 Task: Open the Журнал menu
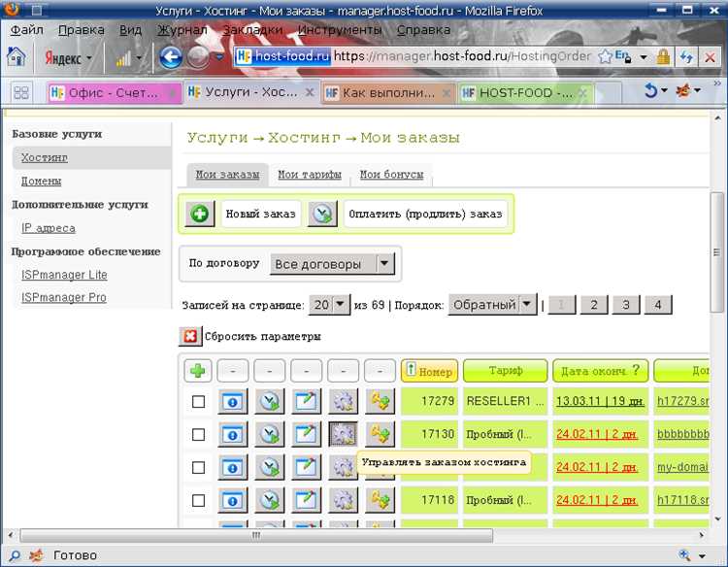[x=182, y=30]
